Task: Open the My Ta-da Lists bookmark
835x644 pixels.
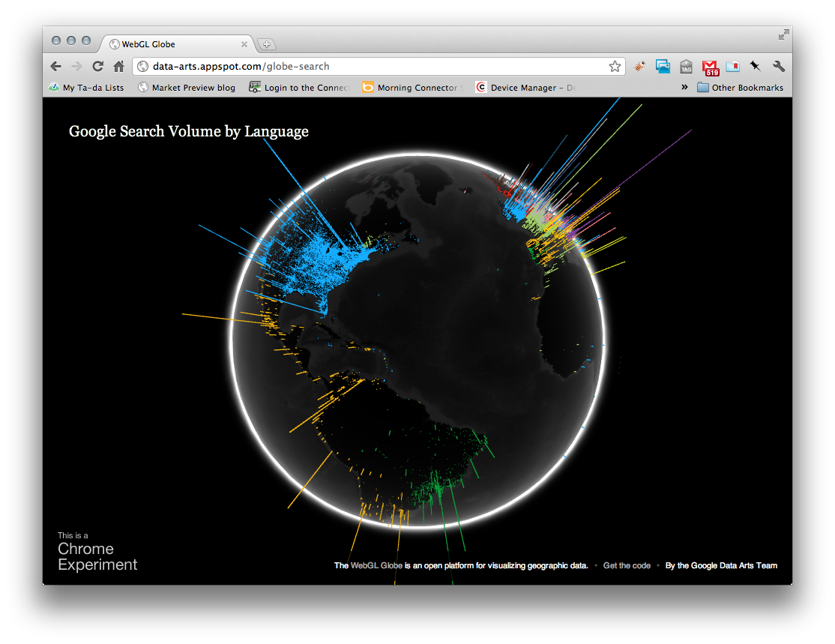Action: (88, 87)
